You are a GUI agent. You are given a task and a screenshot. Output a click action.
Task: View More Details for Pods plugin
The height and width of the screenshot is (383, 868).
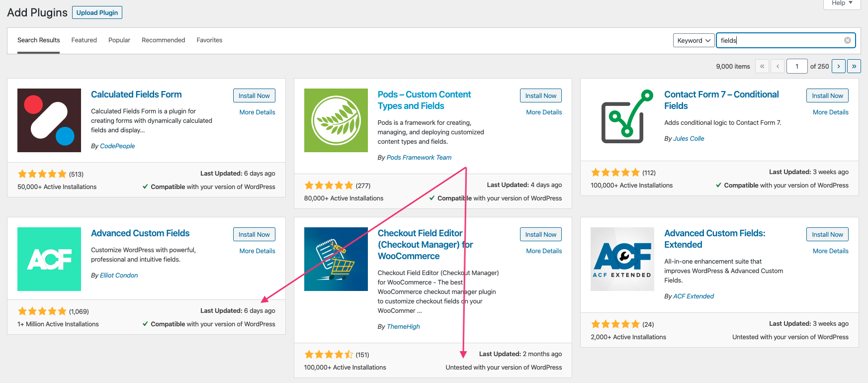point(544,112)
